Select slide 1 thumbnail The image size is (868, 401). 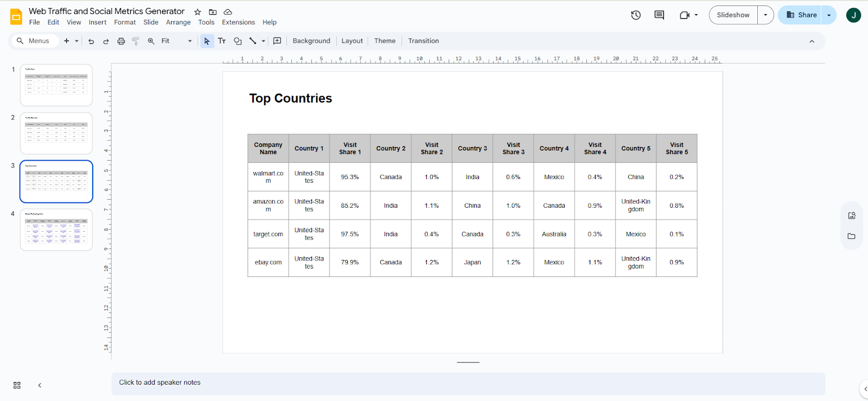[56, 85]
